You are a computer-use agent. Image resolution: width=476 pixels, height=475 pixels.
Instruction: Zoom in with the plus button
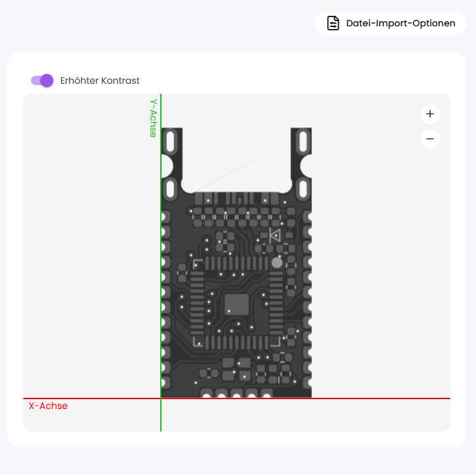[x=430, y=114]
